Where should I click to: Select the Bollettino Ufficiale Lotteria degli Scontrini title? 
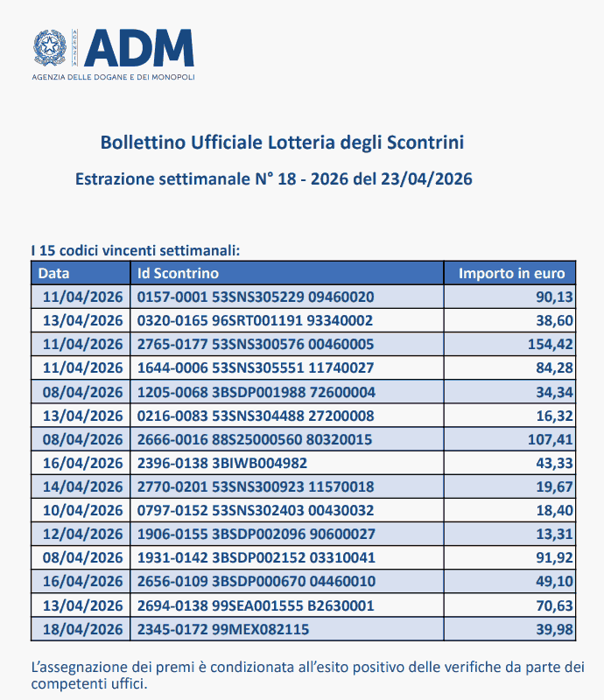pyautogui.click(x=282, y=142)
